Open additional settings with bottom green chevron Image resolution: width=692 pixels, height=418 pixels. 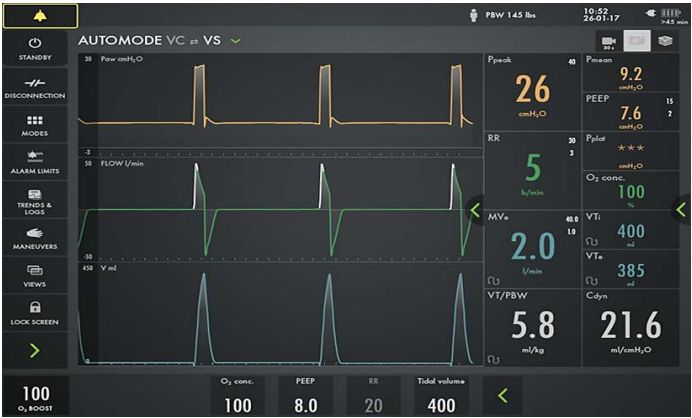(503, 395)
